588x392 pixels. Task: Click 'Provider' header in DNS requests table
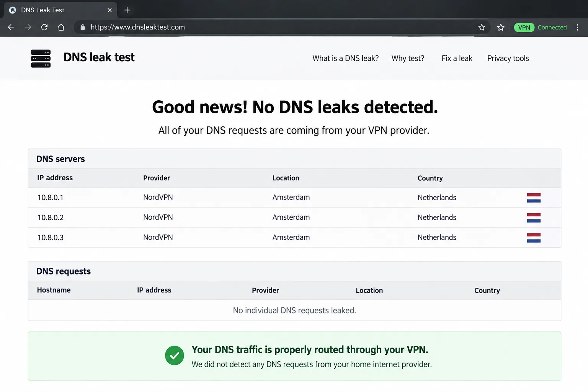point(265,290)
